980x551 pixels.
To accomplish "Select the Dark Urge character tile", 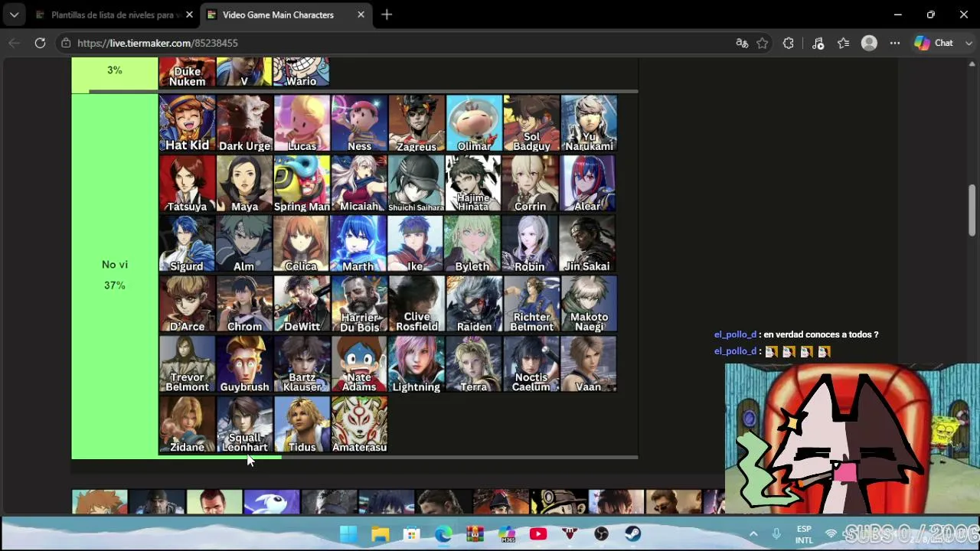I will tap(245, 123).
